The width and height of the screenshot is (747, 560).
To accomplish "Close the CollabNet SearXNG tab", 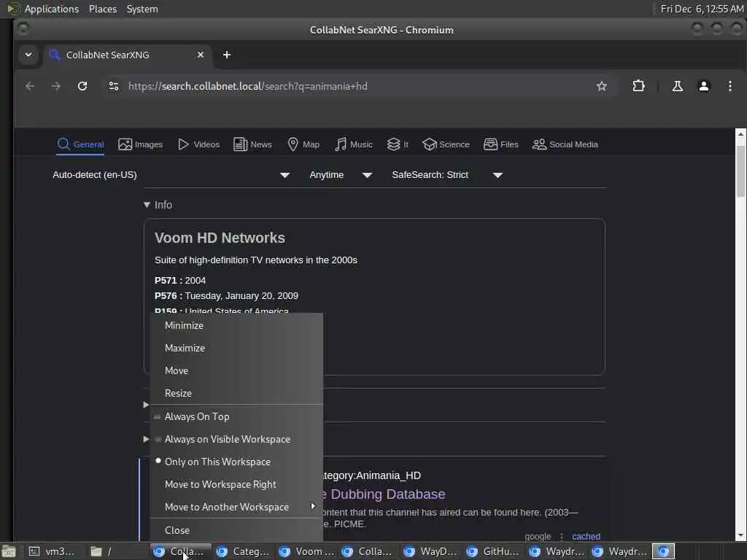I will pyautogui.click(x=201, y=55).
